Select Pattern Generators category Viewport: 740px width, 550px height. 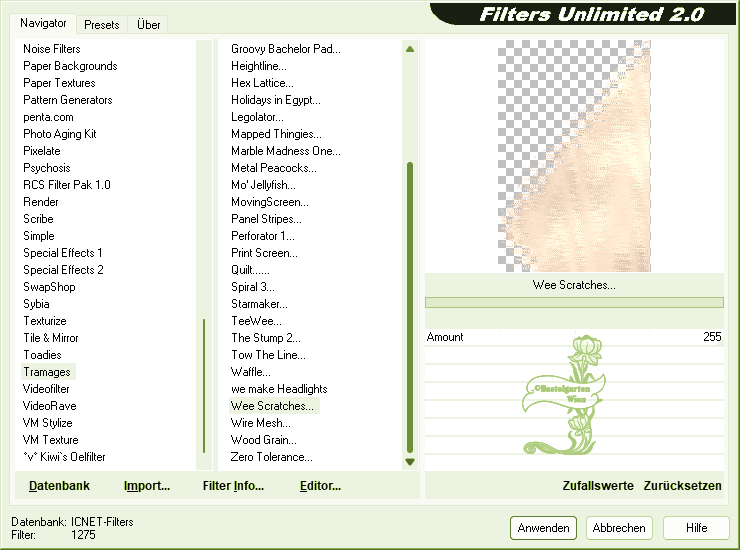pyautogui.click(x=67, y=100)
